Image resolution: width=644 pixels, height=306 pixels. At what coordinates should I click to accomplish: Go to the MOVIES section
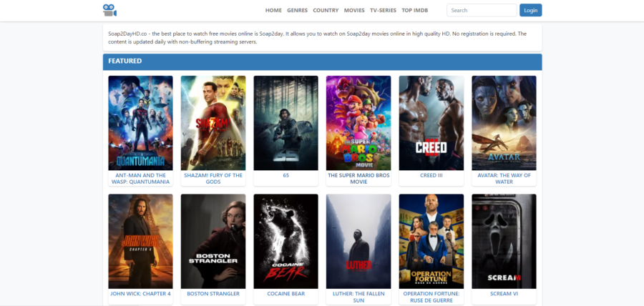click(x=354, y=10)
